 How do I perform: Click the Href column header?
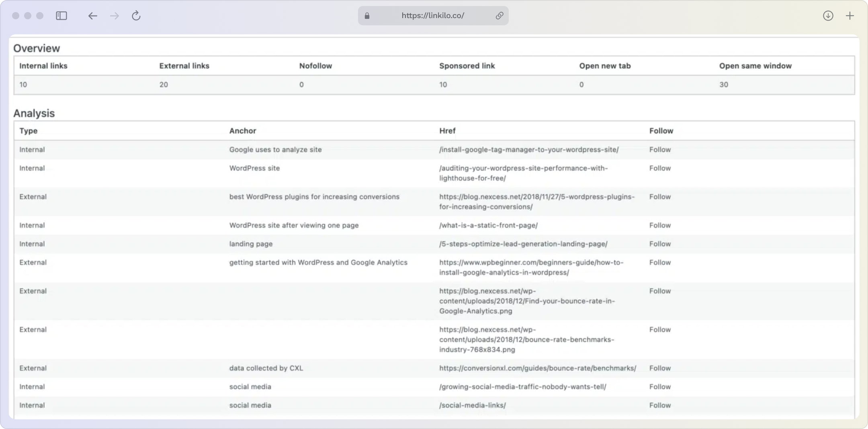click(x=447, y=131)
